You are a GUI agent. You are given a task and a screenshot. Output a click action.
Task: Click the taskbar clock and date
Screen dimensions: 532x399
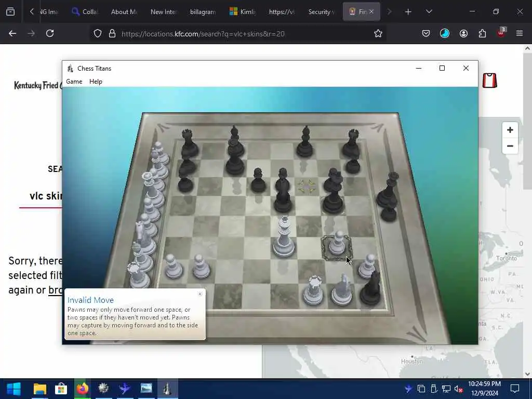coord(485,389)
